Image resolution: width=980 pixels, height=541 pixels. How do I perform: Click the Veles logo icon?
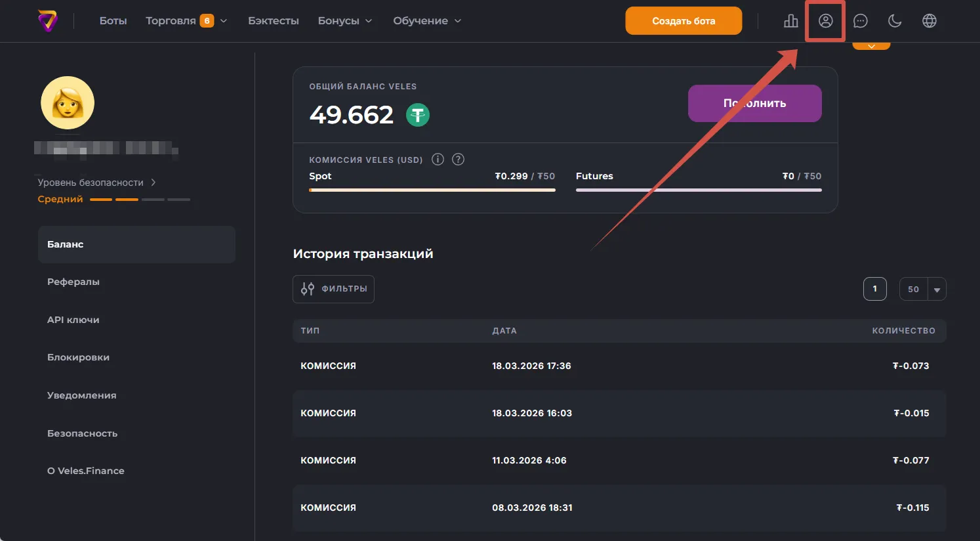click(x=47, y=21)
